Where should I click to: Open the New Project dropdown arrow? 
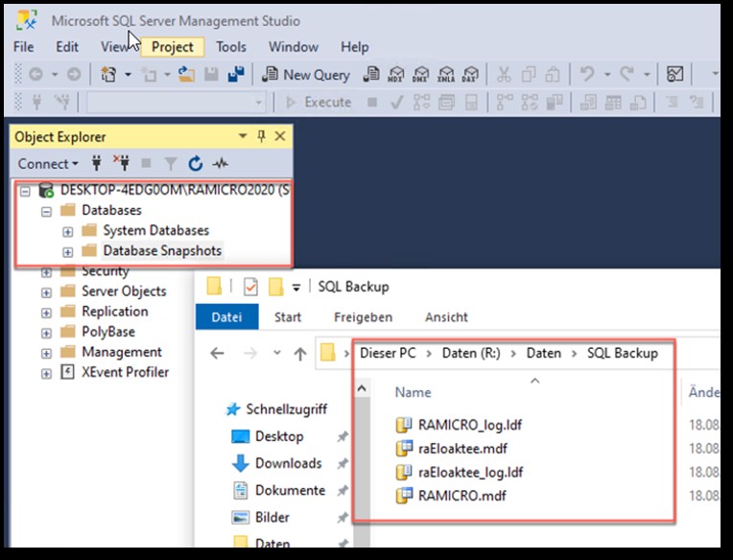(128, 74)
